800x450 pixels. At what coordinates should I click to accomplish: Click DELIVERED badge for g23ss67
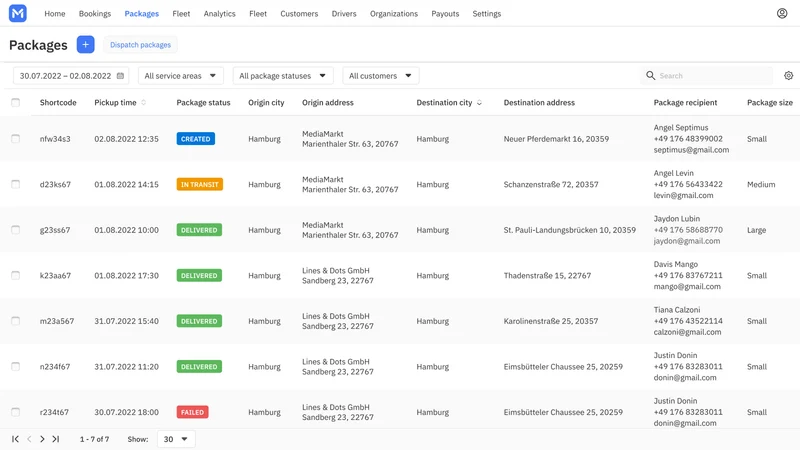click(x=199, y=230)
